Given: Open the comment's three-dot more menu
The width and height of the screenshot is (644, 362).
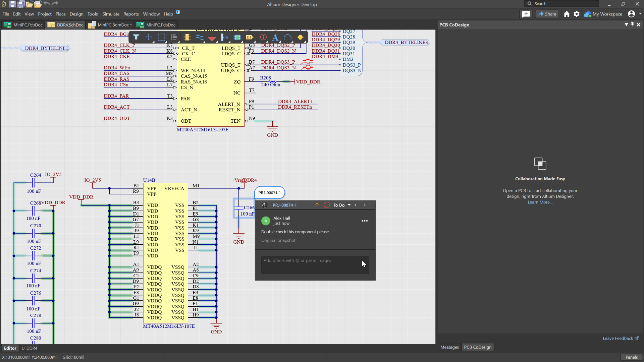Looking at the screenshot, I should (x=365, y=221).
